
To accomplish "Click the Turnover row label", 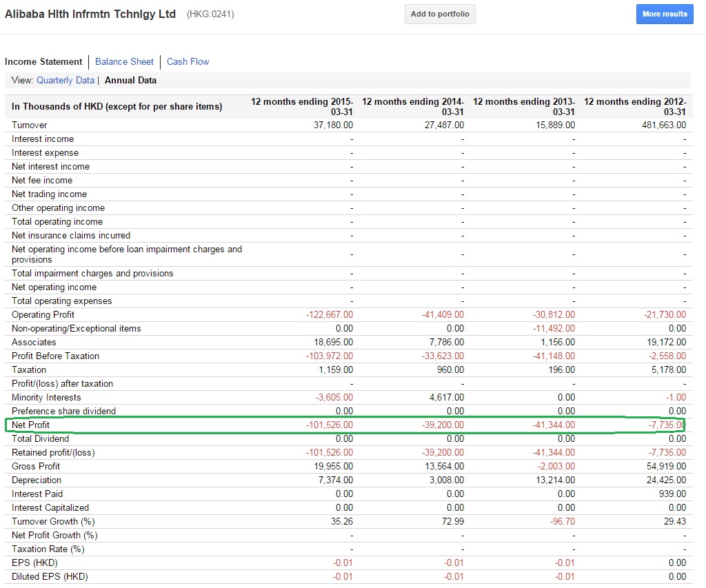I will [29, 125].
